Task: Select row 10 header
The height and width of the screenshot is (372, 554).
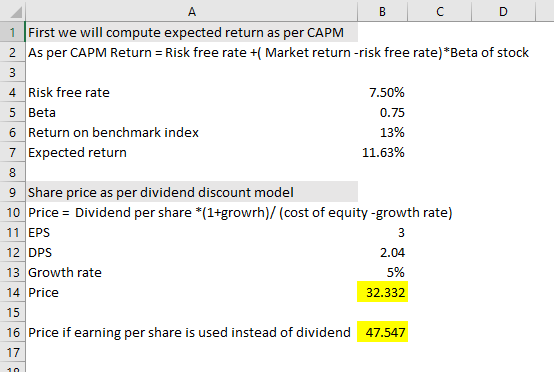Action: [x=12, y=213]
